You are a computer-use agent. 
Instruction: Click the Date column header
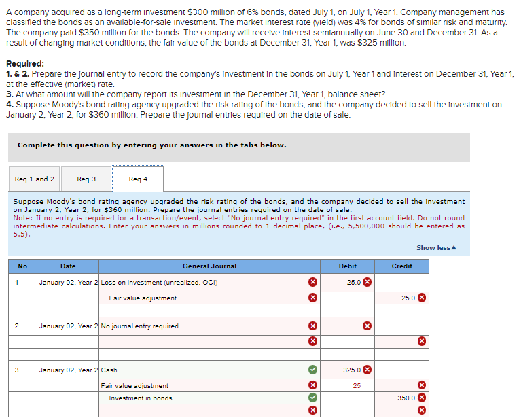pyautogui.click(x=68, y=266)
